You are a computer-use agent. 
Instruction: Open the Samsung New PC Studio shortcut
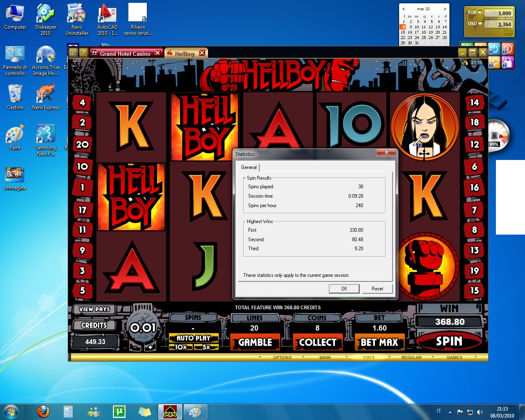tap(46, 140)
